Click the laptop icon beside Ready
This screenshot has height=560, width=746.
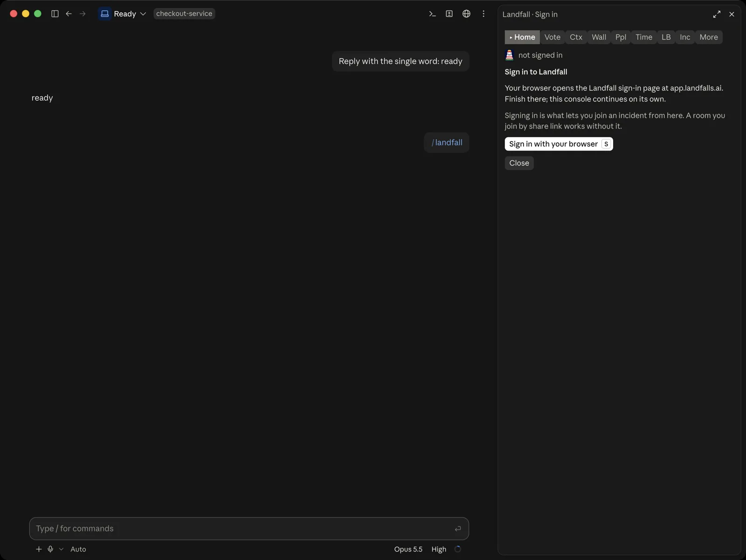pos(105,14)
